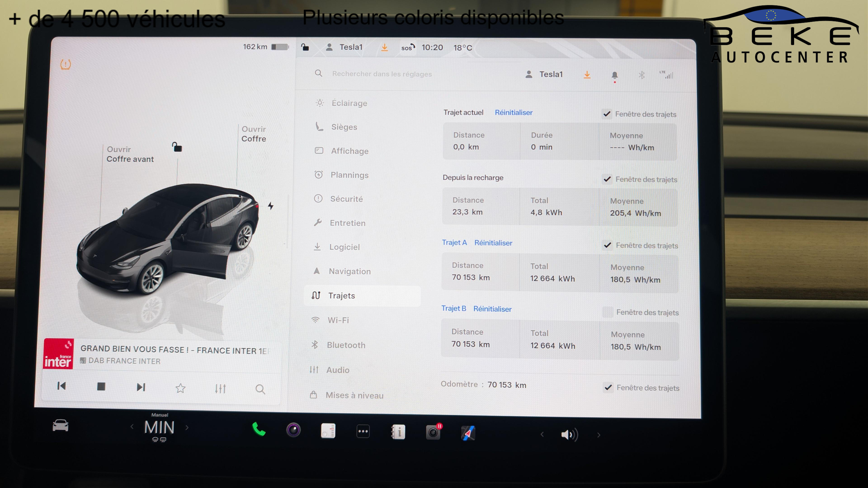Tap Ouvrir Coffre avant button
Viewport: 868px width, 488px height.
coord(130,154)
